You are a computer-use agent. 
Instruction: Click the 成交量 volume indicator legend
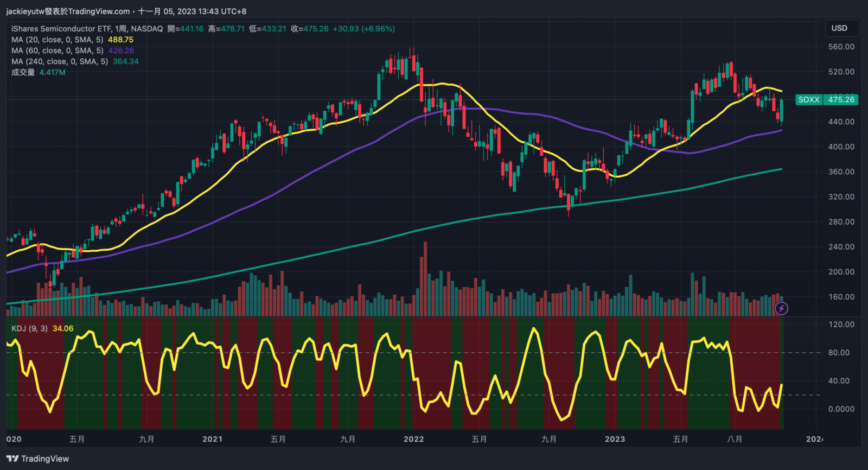pyautogui.click(x=23, y=72)
